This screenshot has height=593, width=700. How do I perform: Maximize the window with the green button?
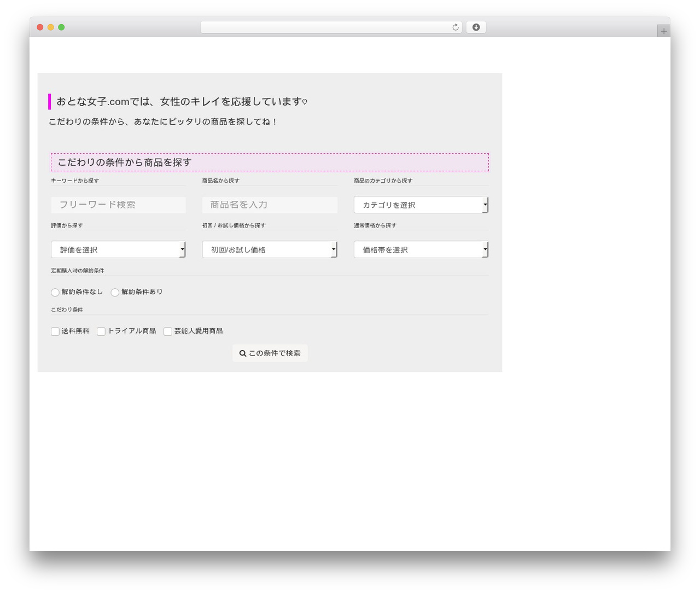[x=61, y=27]
